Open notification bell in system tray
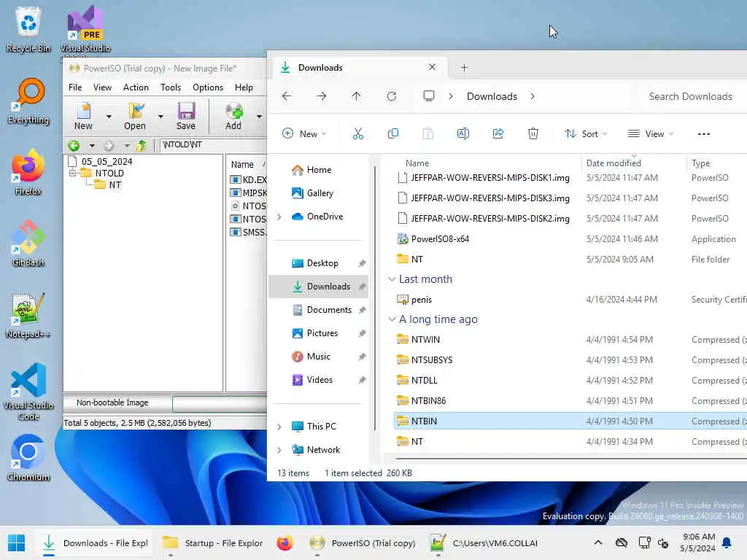 (727, 542)
